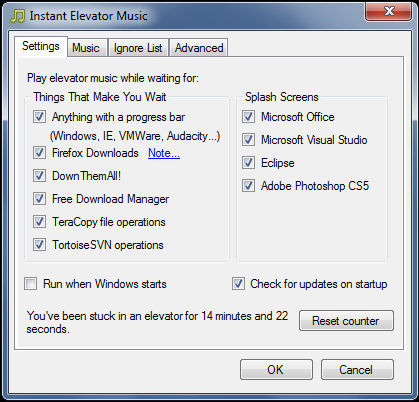Disable TortoiseSVN operations
This screenshot has height=402, width=419.
click(x=39, y=245)
